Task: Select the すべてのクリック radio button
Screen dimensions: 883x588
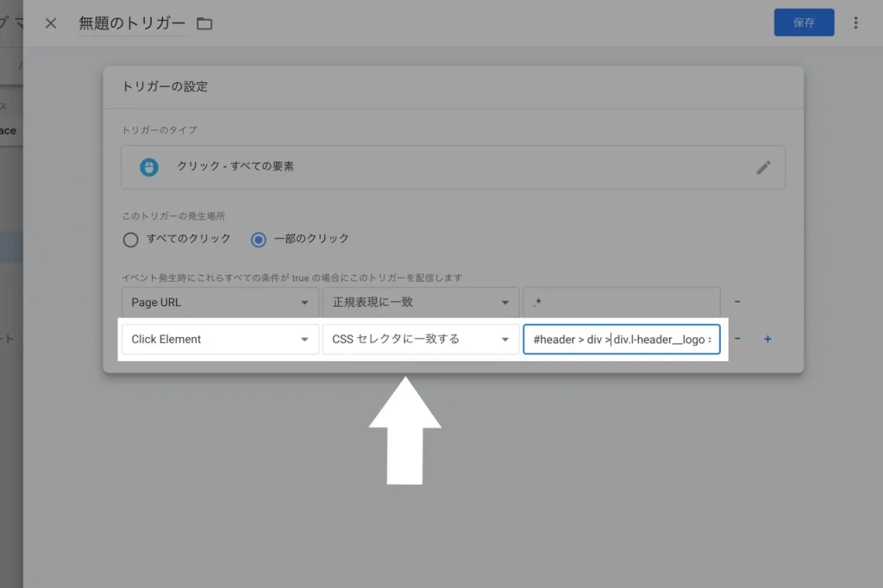Action: point(131,240)
